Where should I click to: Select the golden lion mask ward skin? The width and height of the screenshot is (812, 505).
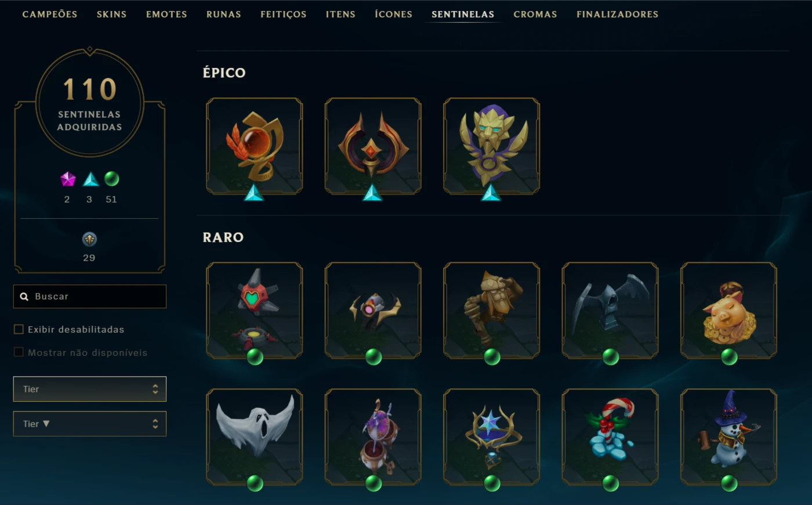(x=491, y=146)
